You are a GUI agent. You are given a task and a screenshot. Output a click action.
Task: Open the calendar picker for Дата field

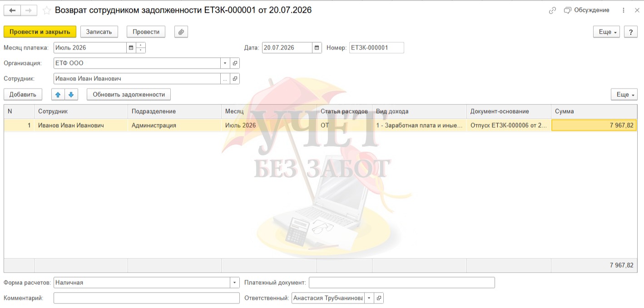tap(317, 48)
